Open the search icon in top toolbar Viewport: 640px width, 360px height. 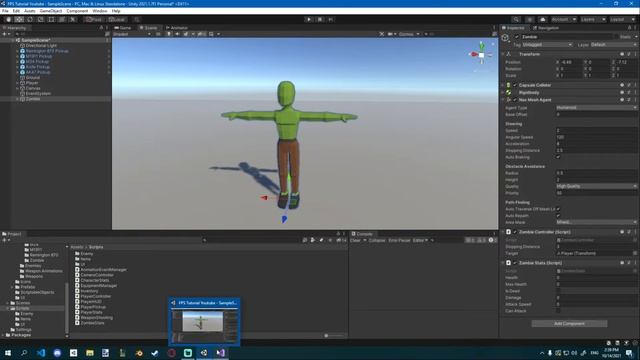[516, 19]
